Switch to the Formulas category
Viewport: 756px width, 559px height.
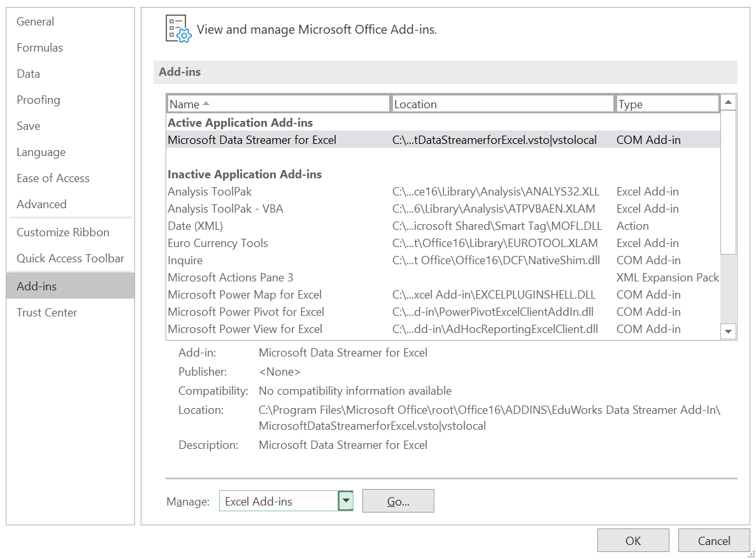click(x=39, y=48)
